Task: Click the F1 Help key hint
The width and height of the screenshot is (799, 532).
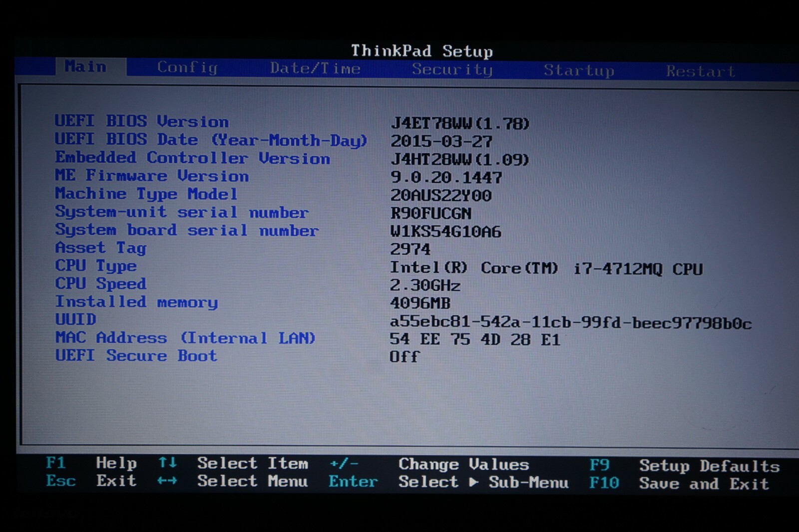Action: coord(91,463)
